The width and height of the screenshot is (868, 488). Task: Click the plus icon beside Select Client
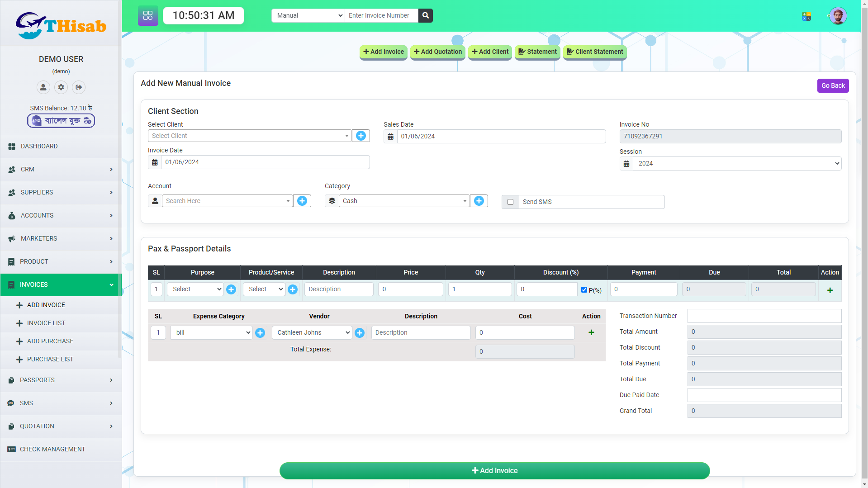(x=360, y=136)
